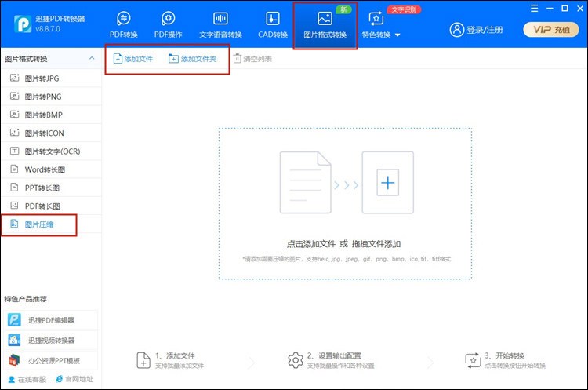Viewport: 588px width, 390px height.
Task: Open 登录/注册 link
Action: [485, 30]
